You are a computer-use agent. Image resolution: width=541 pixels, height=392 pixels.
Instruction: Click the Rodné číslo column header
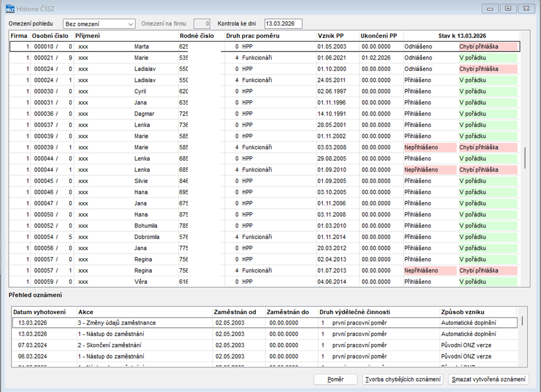[197, 36]
